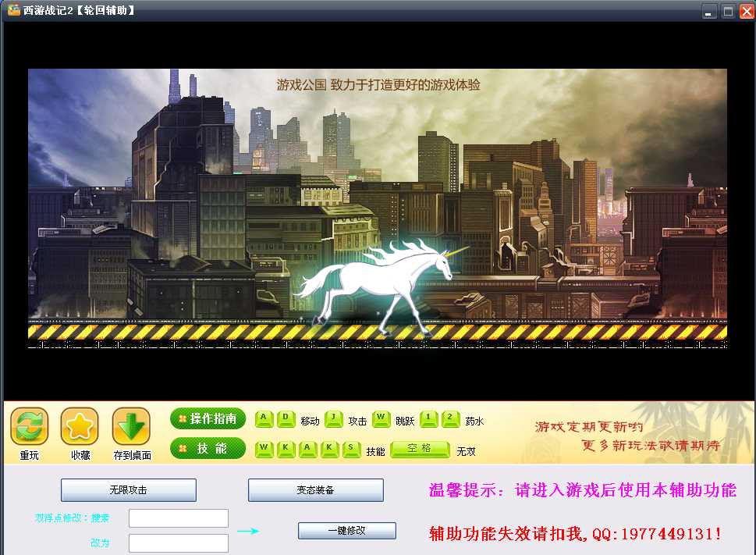This screenshot has height=555, width=756.
Task: Click the 游戏公园 banner slogan text
Action: pos(378,85)
